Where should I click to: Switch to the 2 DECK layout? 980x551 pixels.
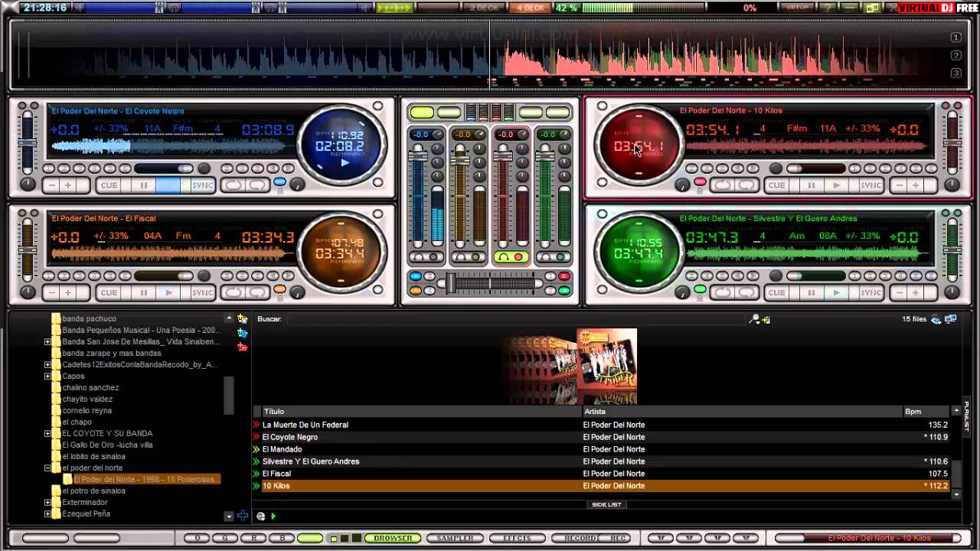(x=484, y=8)
